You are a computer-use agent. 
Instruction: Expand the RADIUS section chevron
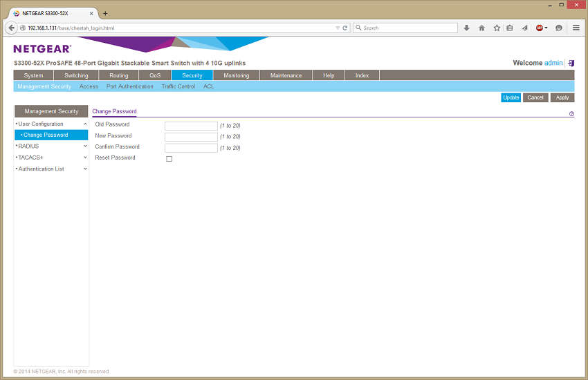(x=85, y=146)
